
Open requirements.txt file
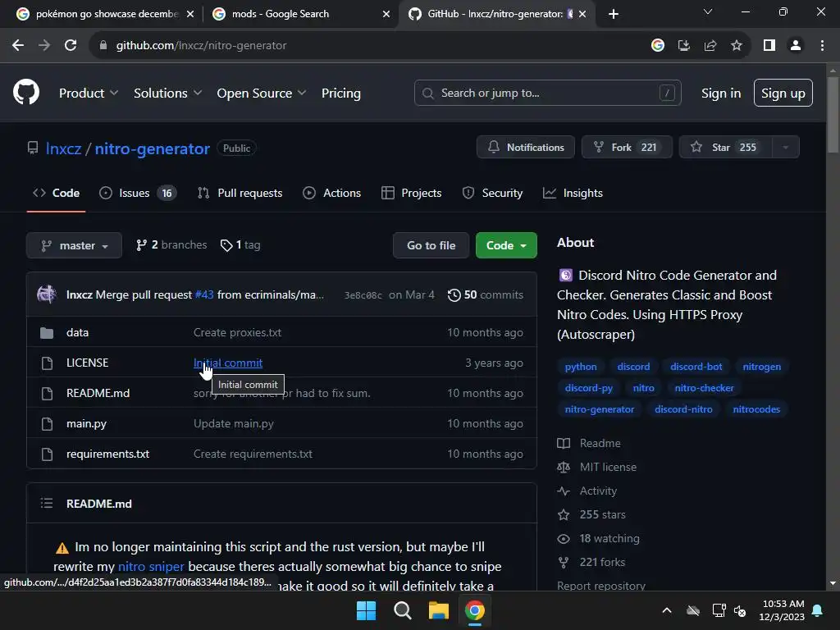tap(107, 454)
